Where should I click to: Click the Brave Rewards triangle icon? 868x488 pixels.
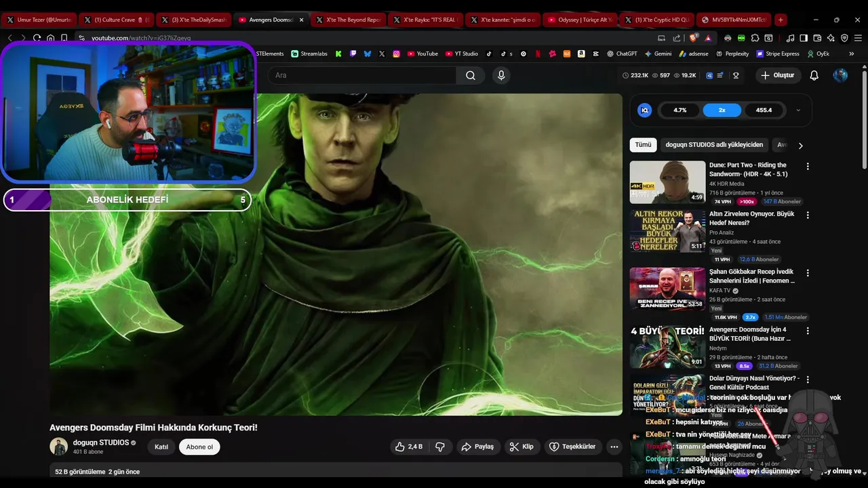coord(708,38)
